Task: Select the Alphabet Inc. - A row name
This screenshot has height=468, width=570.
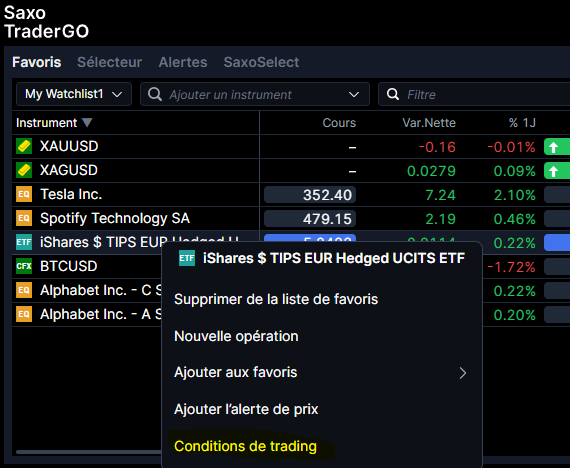Action: pyautogui.click(x=101, y=314)
